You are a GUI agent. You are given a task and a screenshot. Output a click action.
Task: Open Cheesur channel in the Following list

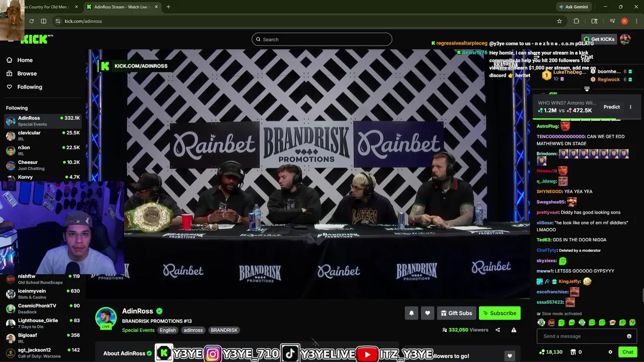[x=43, y=165]
